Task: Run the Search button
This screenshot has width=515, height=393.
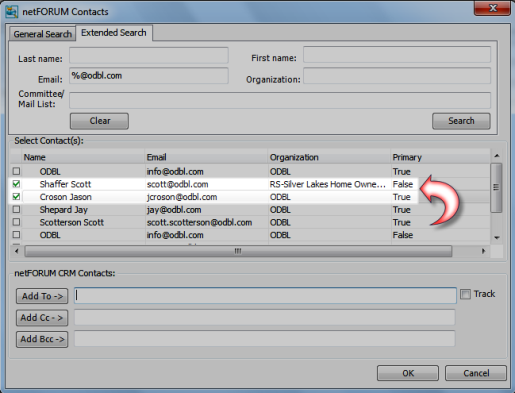Action: point(461,121)
